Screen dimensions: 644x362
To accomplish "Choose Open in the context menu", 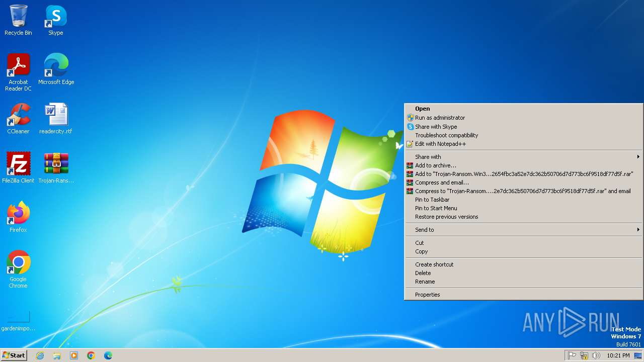I will [523, 109].
